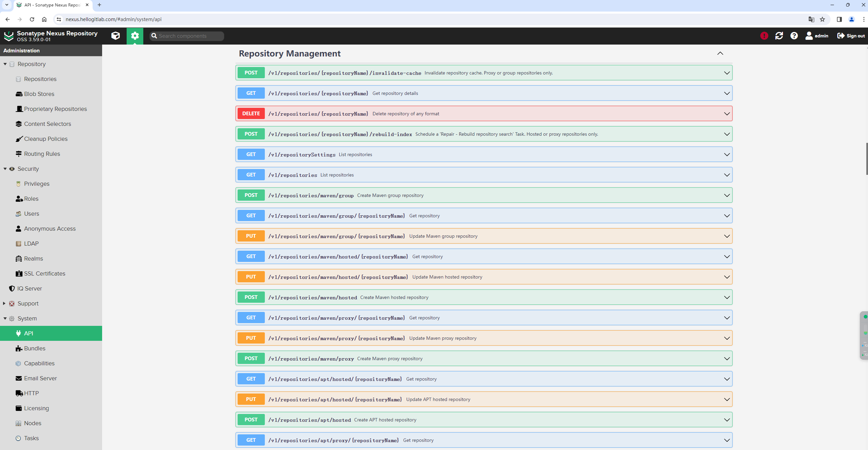Screen dimensions: 868x450
Task: Click the HTTP truck icon
Action: pos(19,393)
